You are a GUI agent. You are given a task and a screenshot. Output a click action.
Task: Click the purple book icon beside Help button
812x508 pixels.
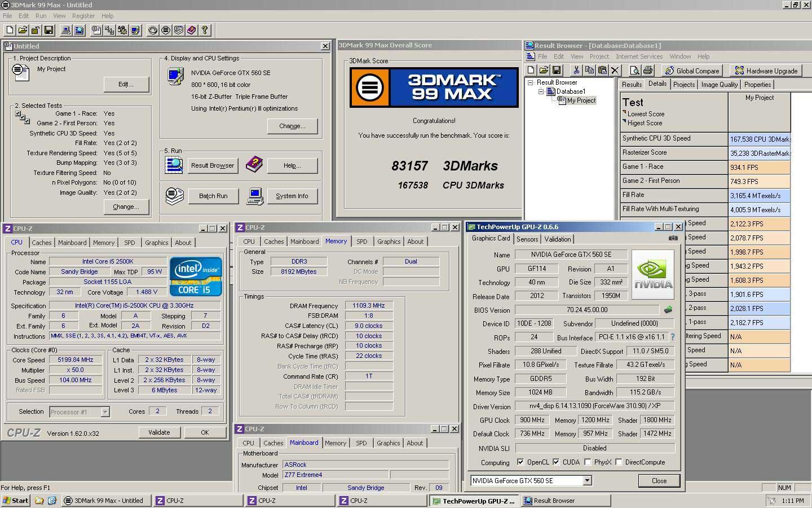click(254, 165)
